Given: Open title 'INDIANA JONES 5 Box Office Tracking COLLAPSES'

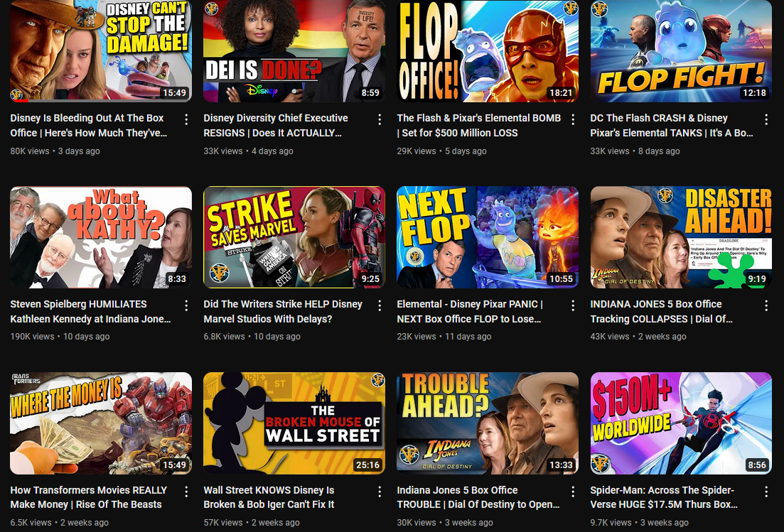Looking at the screenshot, I should coord(661,311).
